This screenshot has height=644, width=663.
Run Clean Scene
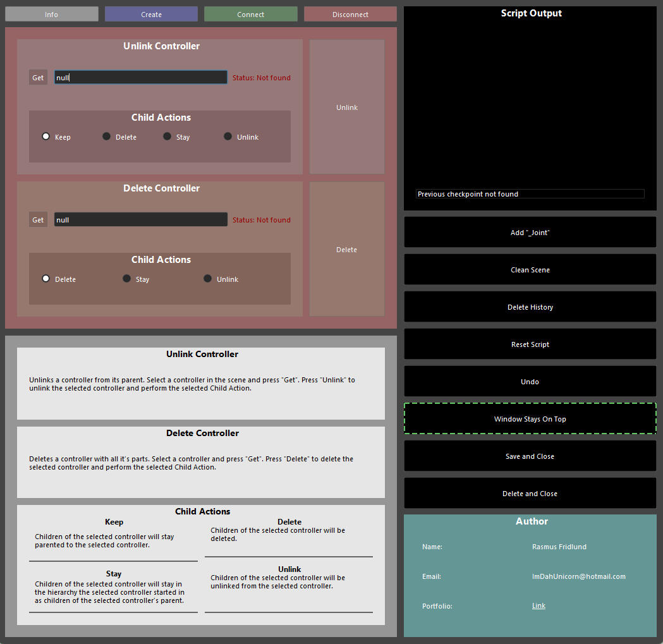pos(530,270)
